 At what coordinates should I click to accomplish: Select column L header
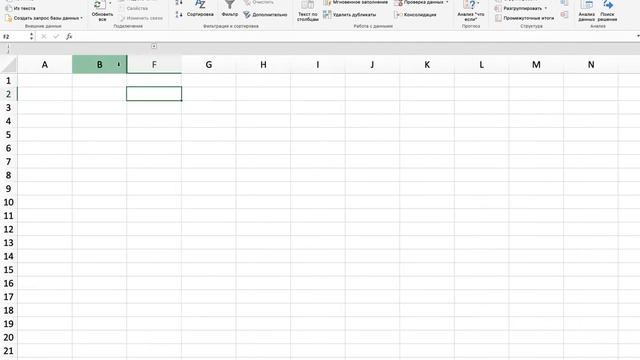482,64
